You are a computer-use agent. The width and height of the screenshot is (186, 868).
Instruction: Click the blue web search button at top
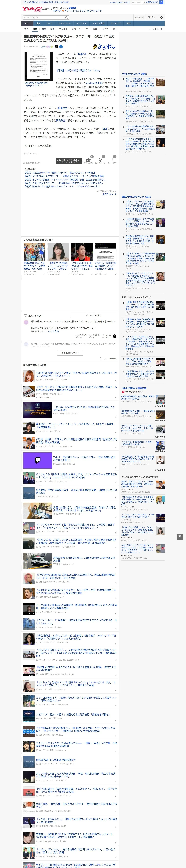pos(161,2)
